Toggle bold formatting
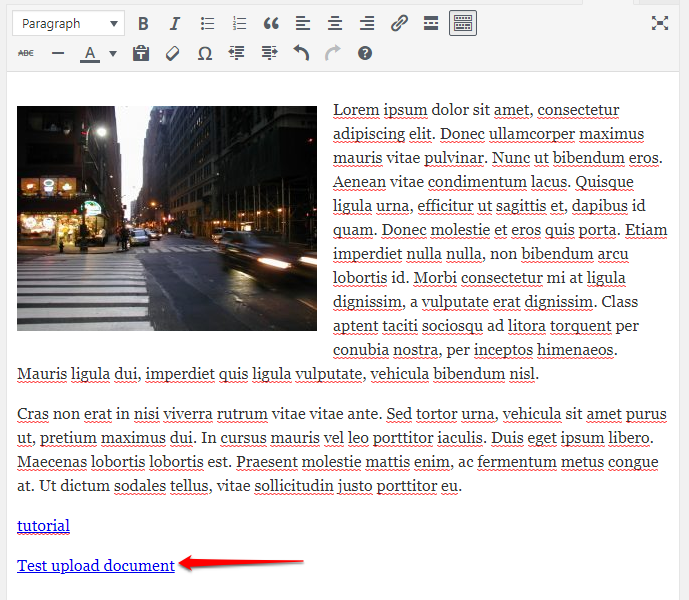The width and height of the screenshot is (689, 600). (143, 24)
